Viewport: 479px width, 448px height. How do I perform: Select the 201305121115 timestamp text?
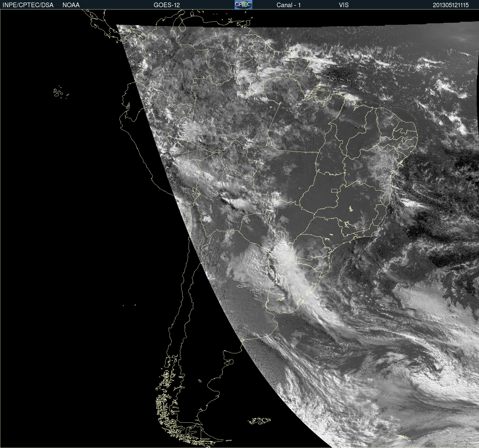pos(451,5)
